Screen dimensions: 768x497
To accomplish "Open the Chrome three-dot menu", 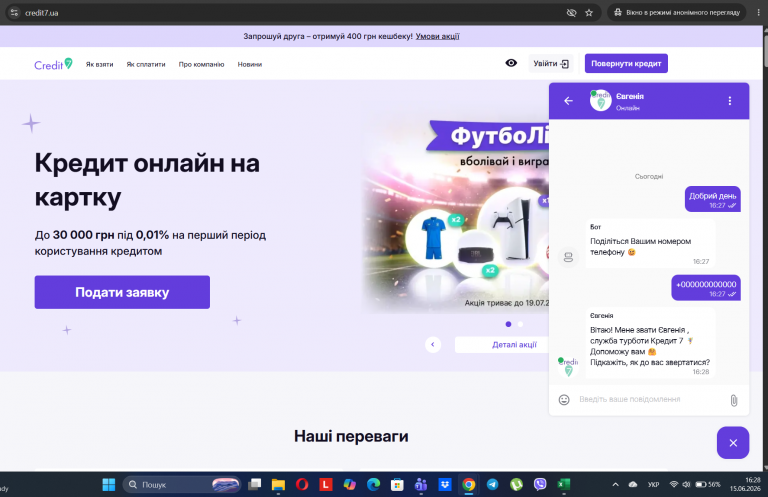I will click(758, 13).
